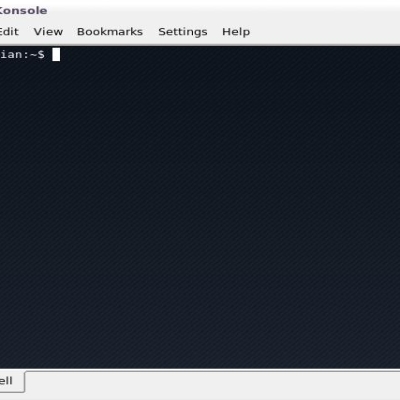Click the terminal prompt ending in ian:~$
This screenshot has height=400, width=400.
pyautogui.click(x=22, y=54)
